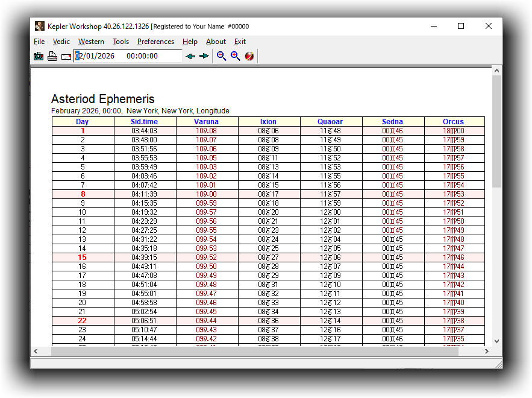Click the printer icon in toolbar

click(x=52, y=56)
